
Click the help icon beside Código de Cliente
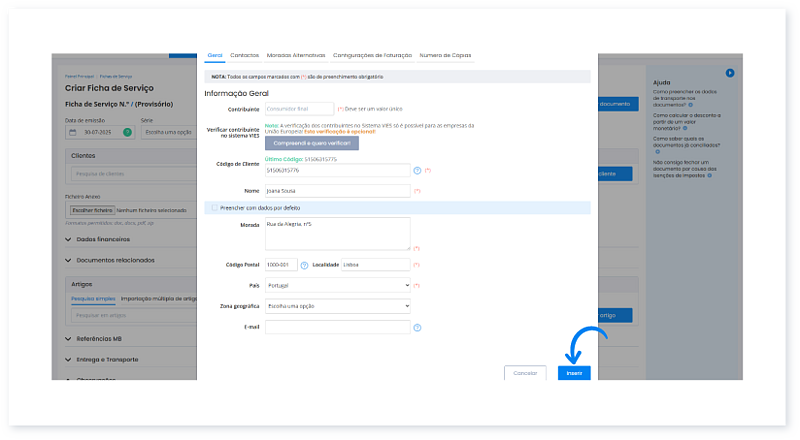417,171
